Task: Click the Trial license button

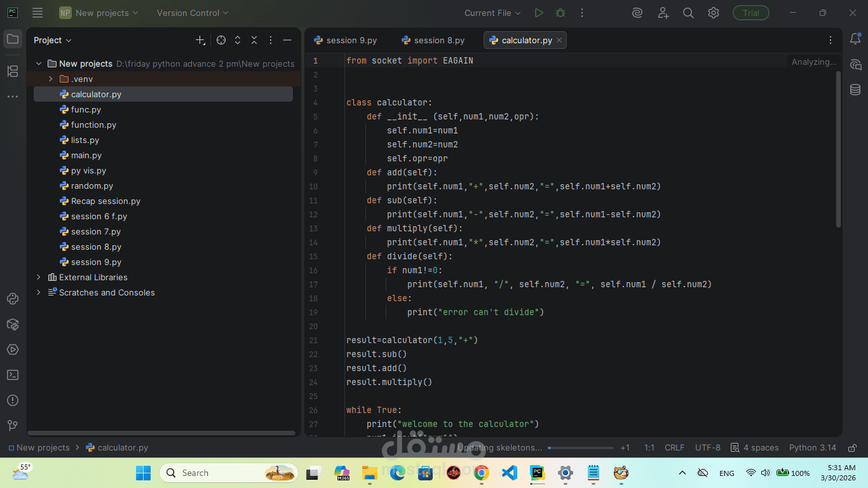Action: 751,13
